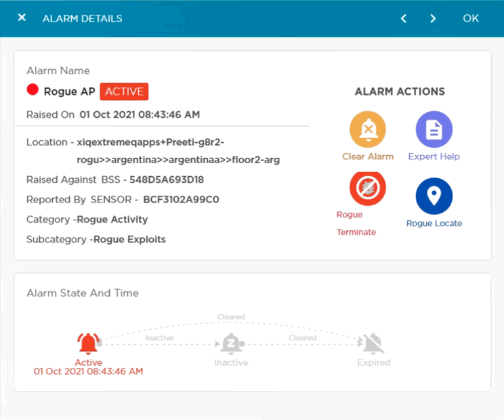504x420 pixels.
Task: Go to the previous alarm with left chevron
Action: pyautogui.click(x=404, y=18)
